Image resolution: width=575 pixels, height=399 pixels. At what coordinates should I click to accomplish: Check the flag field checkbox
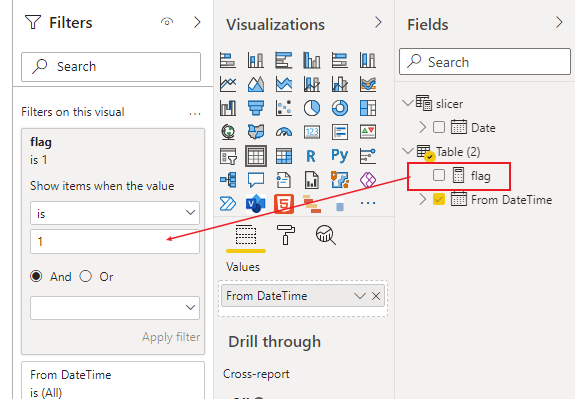coord(439,175)
